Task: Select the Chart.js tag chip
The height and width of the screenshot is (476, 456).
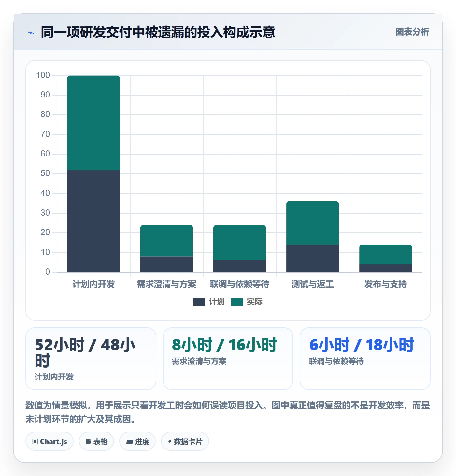Action: [x=50, y=441]
